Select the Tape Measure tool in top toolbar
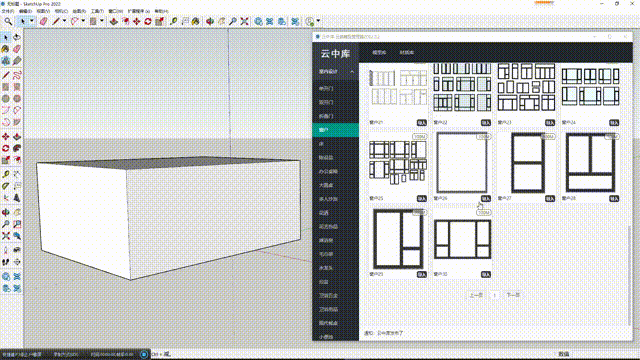 (x=174, y=21)
